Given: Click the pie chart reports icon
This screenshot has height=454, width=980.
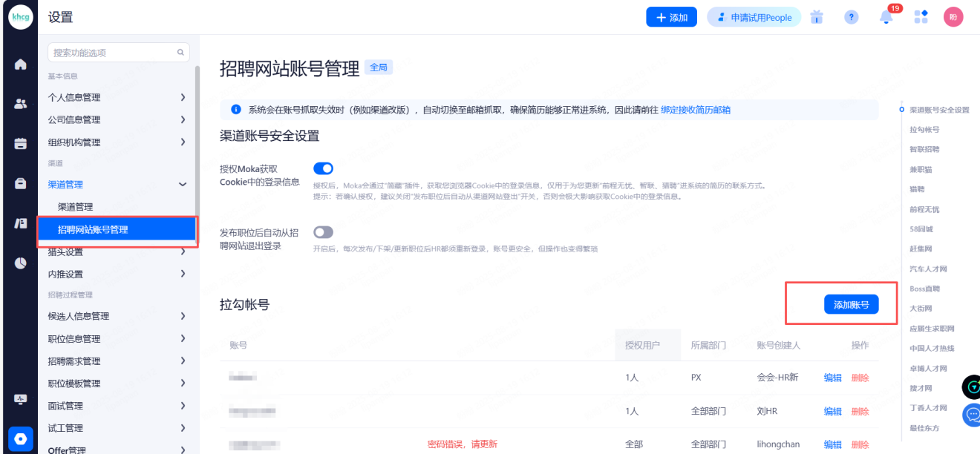Looking at the screenshot, I should click(x=21, y=263).
